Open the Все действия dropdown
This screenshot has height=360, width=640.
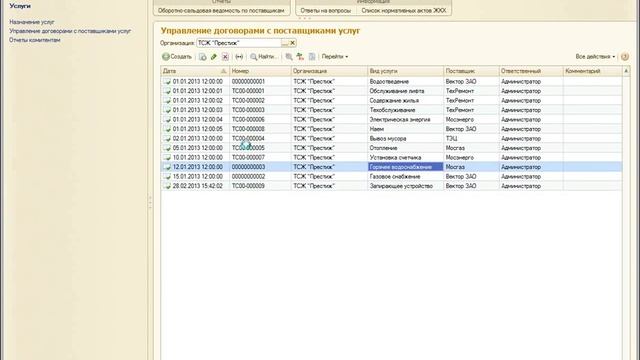pos(595,57)
